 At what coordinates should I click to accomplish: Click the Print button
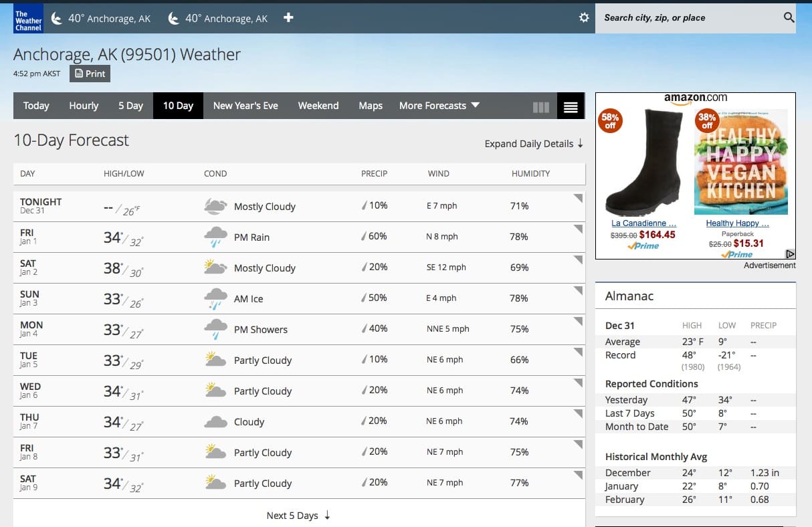point(90,74)
